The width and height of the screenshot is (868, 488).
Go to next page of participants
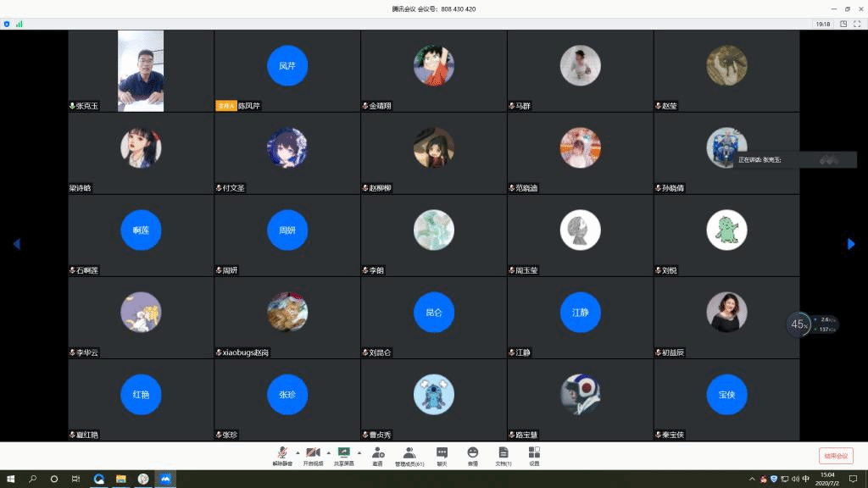pyautogui.click(x=851, y=244)
